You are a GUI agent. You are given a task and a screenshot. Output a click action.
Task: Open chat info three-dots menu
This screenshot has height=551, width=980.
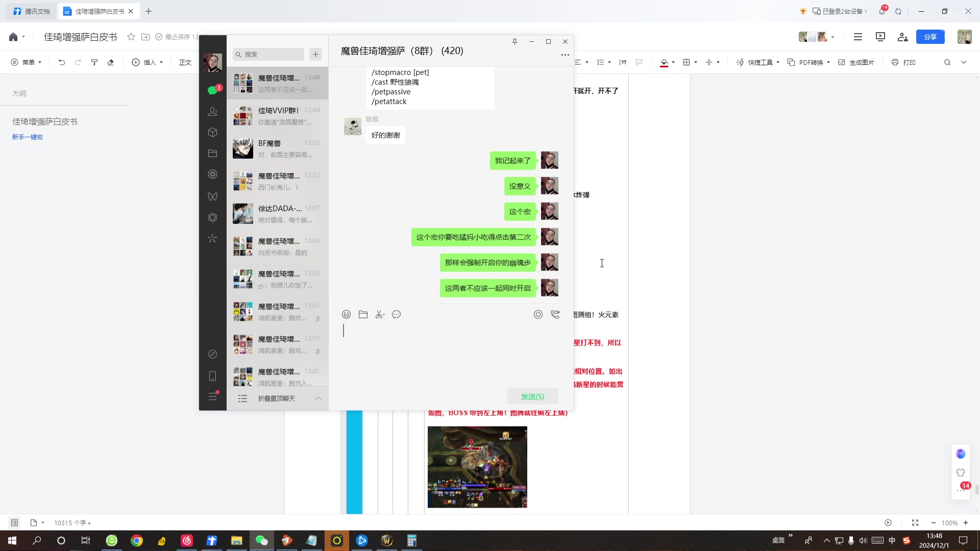pyautogui.click(x=565, y=55)
